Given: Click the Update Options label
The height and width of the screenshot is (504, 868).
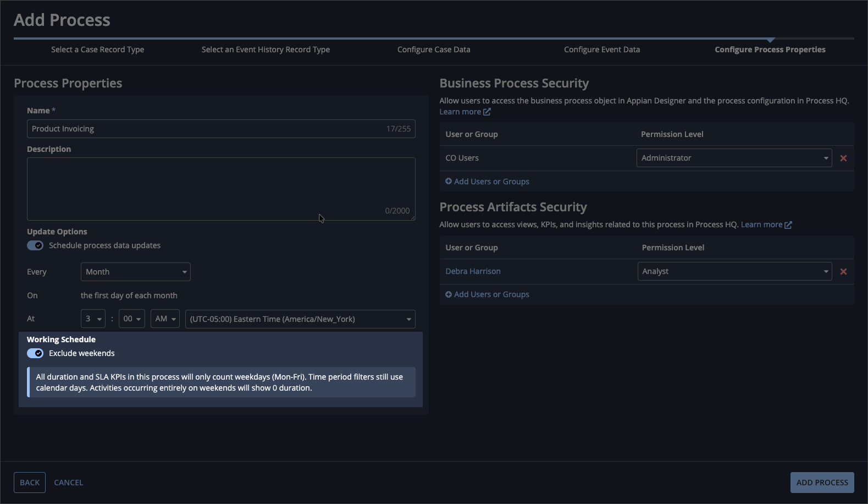Looking at the screenshot, I should [x=57, y=232].
